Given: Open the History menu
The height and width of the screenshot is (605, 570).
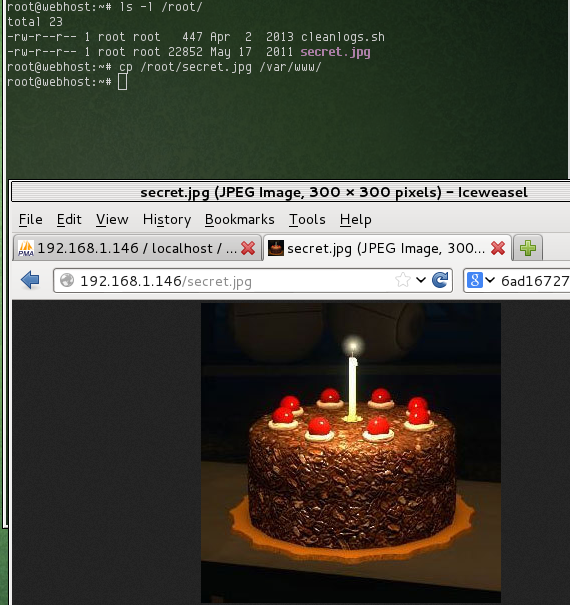Looking at the screenshot, I should (x=167, y=220).
